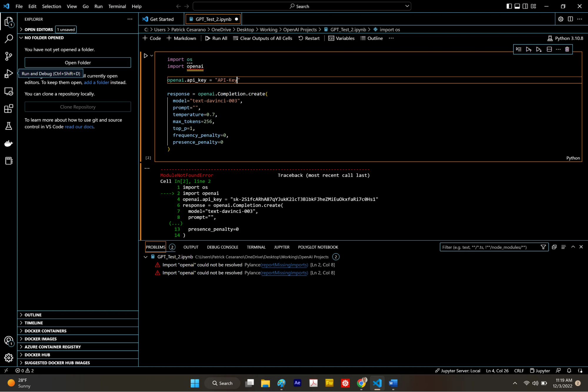
Task: Run the cell with play button
Action: [x=146, y=56]
